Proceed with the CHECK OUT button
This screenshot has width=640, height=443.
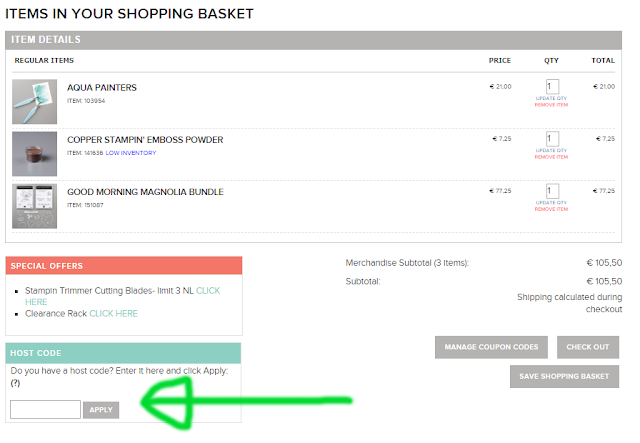tap(588, 347)
